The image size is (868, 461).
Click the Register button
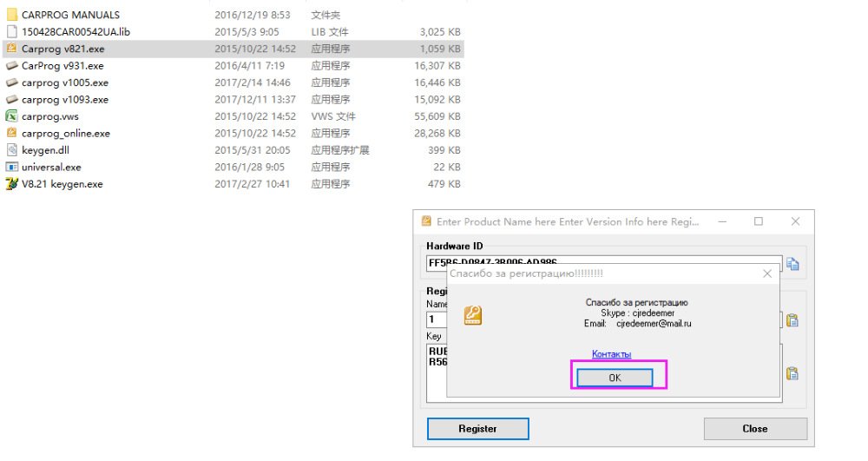pyautogui.click(x=477, y=428)
